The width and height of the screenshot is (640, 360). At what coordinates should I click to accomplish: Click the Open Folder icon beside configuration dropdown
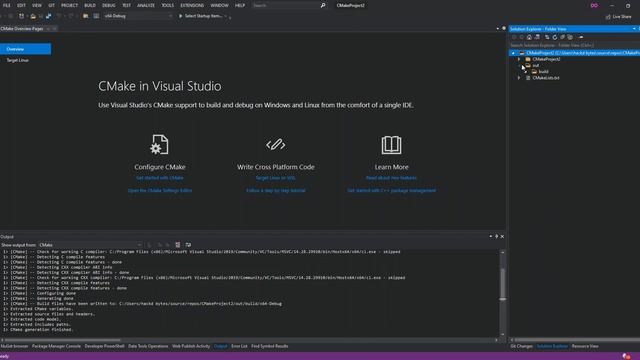[x=85, y=16]
